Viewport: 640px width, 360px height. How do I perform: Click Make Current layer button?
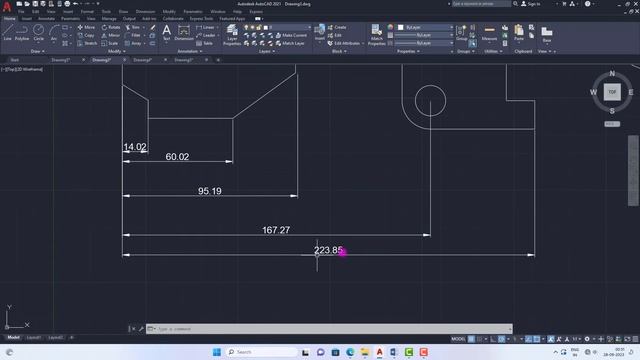point(291,36)
